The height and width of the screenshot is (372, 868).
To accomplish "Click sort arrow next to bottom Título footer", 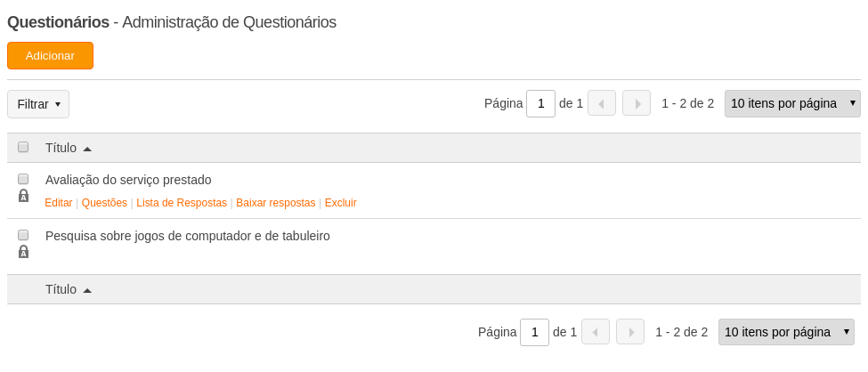I will (87, 290).
